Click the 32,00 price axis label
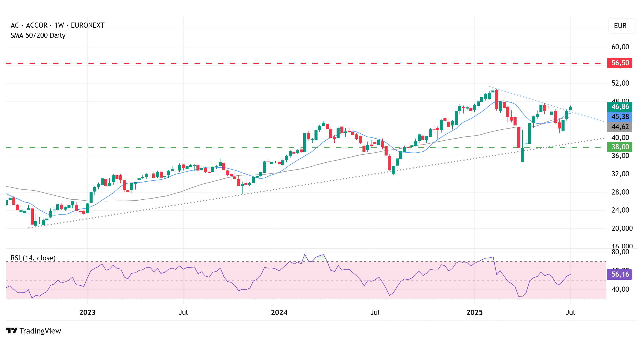 tap(620, 174)
